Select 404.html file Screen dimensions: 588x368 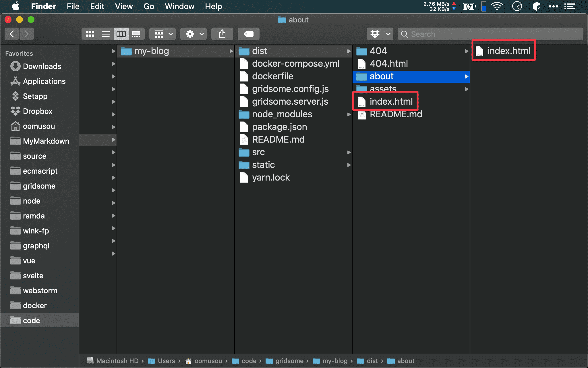point(411,64)
